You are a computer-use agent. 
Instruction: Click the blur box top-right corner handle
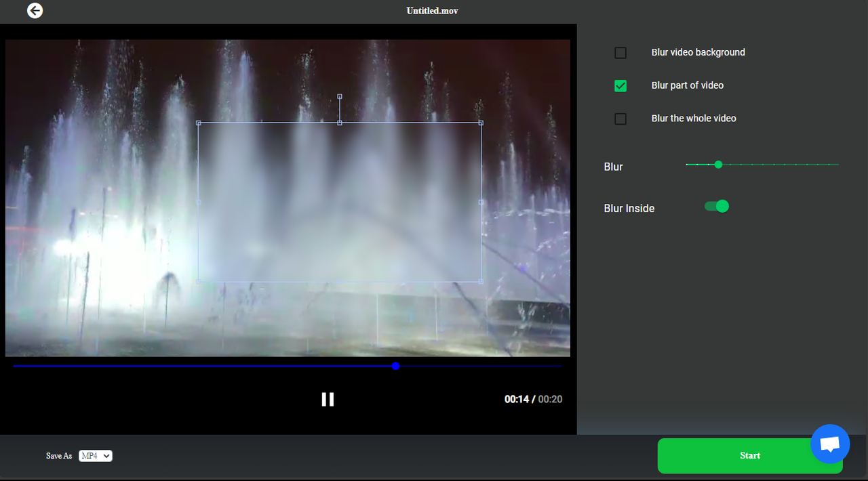pyautogui.click(x=481, y=123)
